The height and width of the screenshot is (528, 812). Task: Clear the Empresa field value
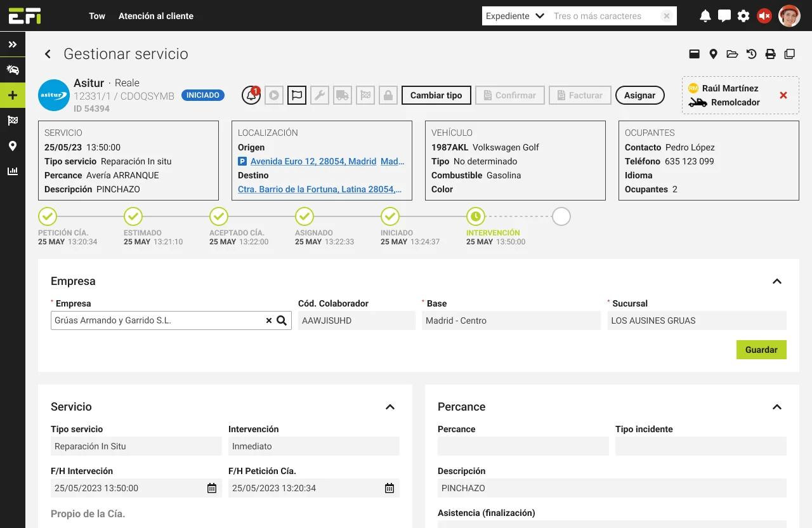268,320
